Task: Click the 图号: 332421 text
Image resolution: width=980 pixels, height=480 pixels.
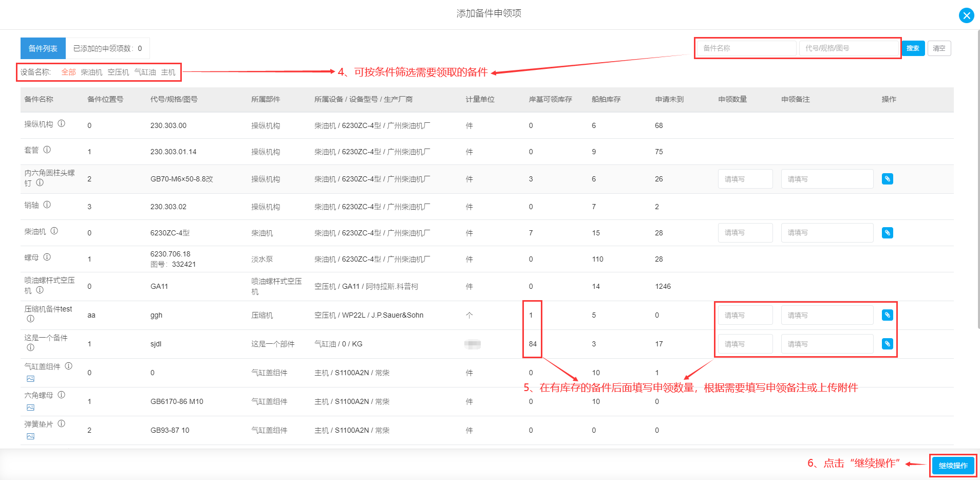Action: pyautogui.click(x=173, y=264)
